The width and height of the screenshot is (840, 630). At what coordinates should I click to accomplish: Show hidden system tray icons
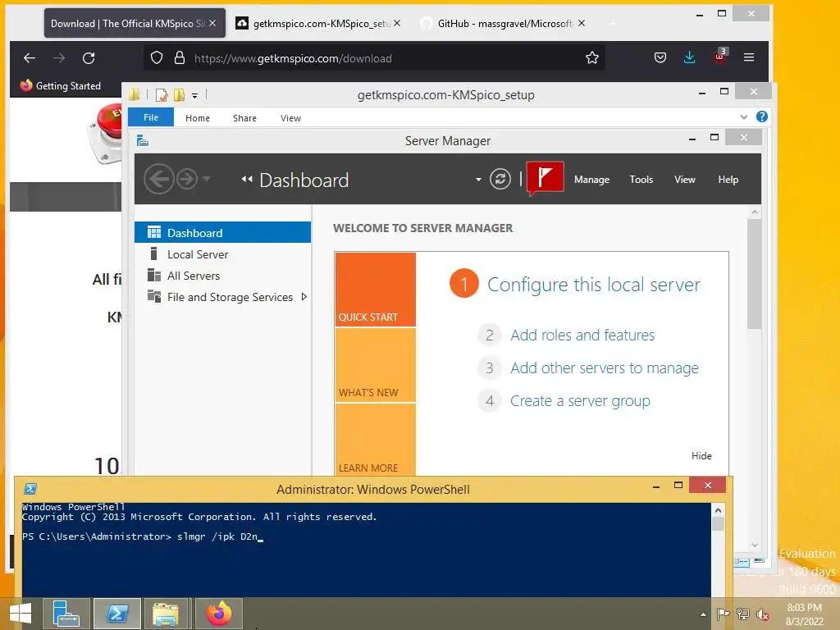click(703, 614)
